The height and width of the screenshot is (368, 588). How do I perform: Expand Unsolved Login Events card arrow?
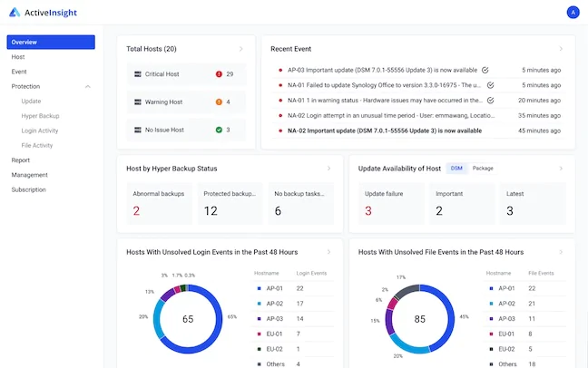point(328,252)
